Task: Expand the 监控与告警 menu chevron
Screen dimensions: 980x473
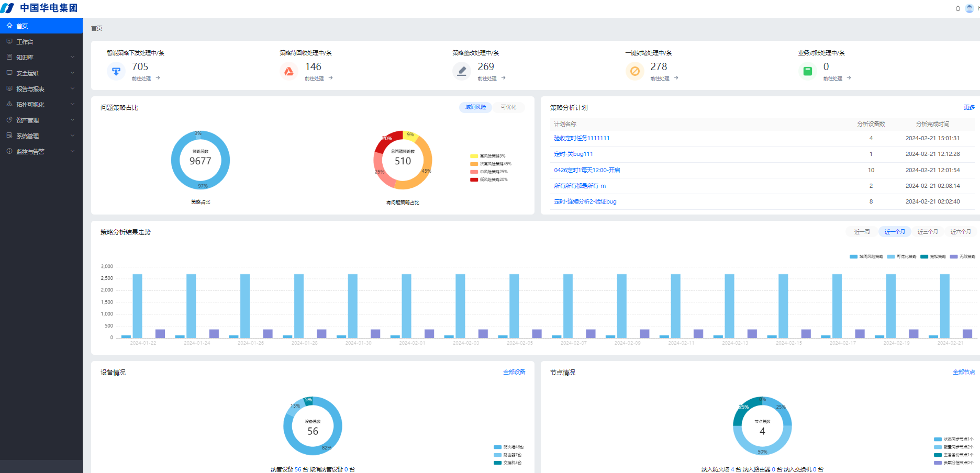Action: [72, 151]
